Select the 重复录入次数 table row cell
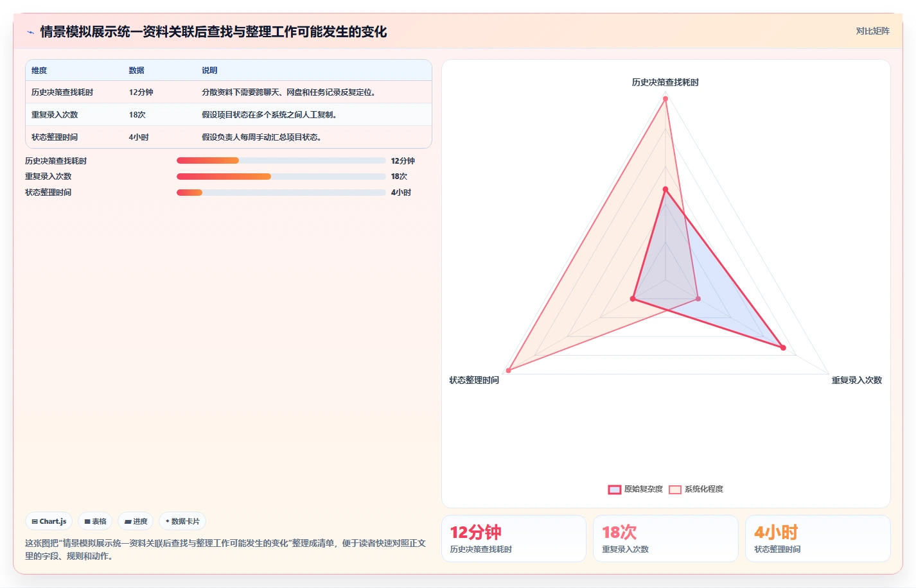 tap(55, 115)
